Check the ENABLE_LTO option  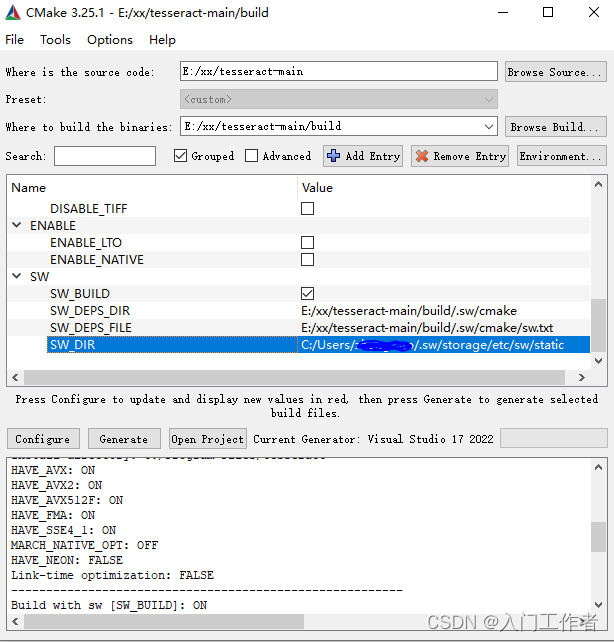(x=307, y=242)
